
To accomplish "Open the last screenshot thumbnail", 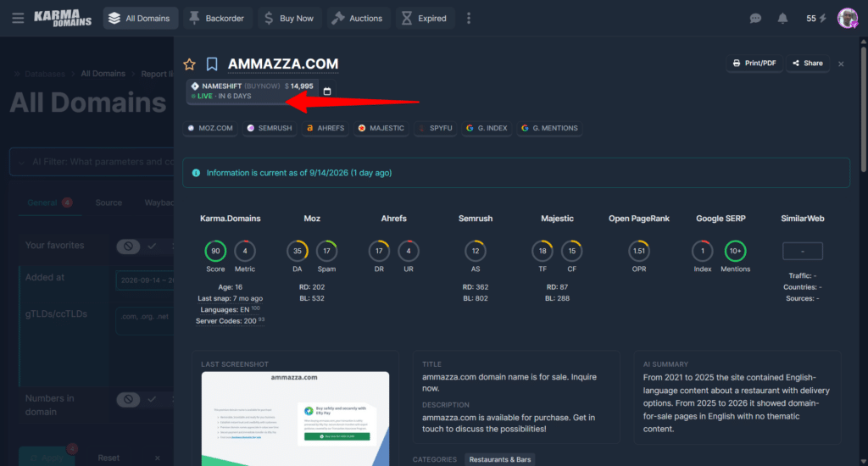I will coord(295,419).
